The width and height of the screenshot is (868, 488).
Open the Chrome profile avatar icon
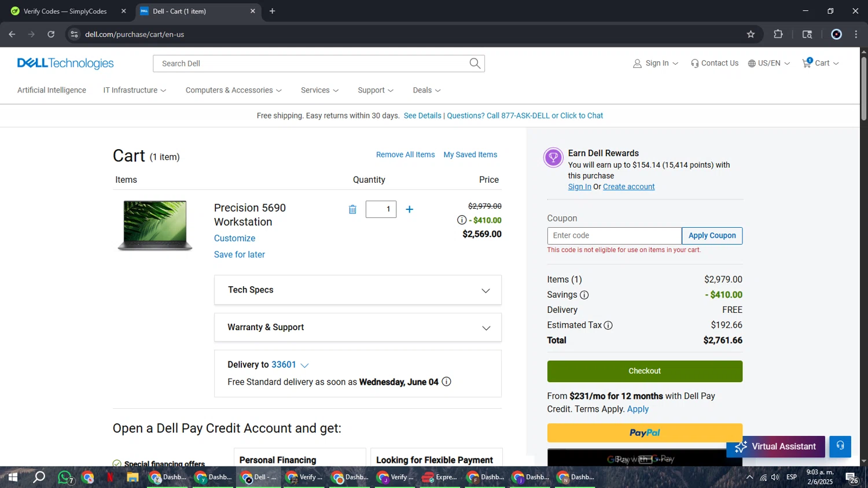[836, 34]
